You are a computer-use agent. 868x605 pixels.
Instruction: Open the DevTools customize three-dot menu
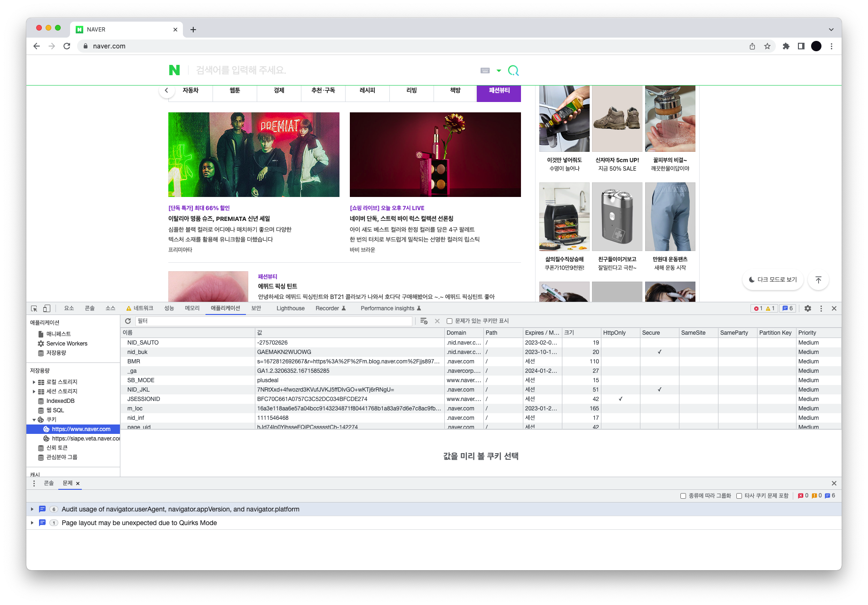tap(821, 308)
